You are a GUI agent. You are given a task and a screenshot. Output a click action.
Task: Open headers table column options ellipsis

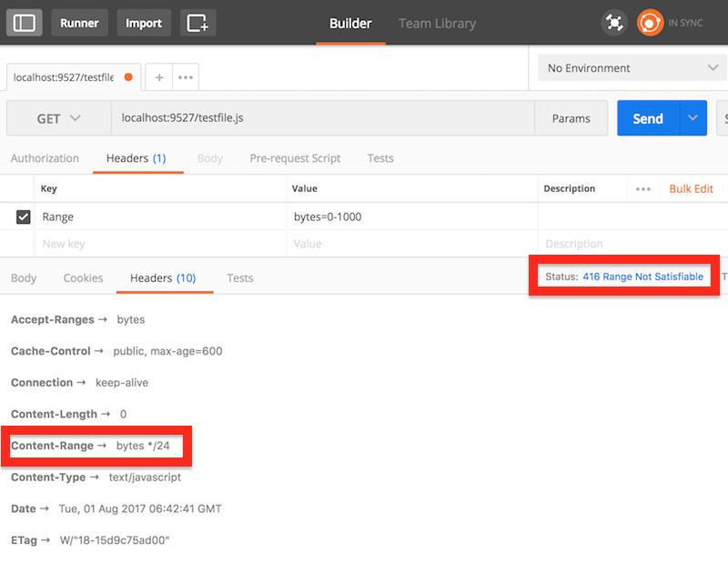(643, 189)
